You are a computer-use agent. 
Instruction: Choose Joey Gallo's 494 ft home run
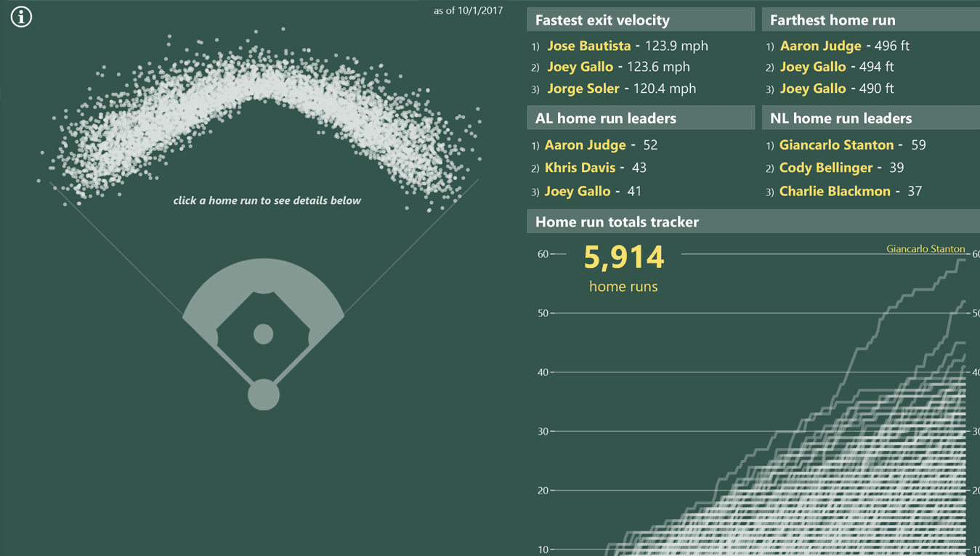pyautogui.click(x=812, y=67)
